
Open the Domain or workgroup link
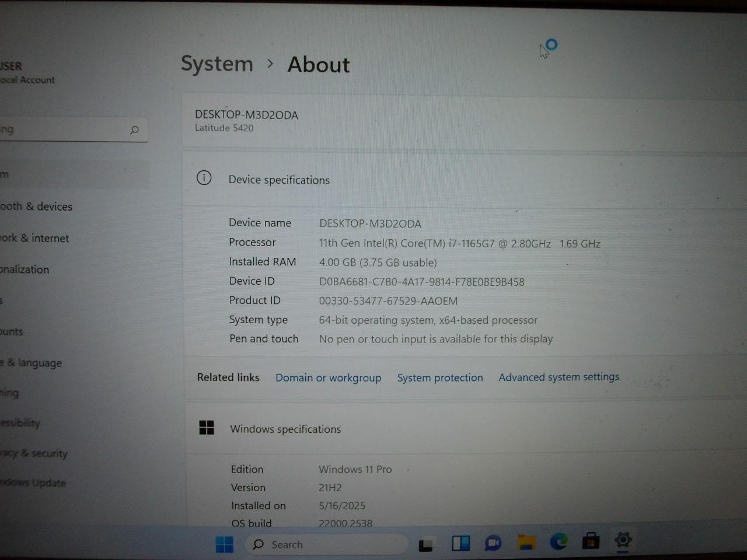click(328, 378)
